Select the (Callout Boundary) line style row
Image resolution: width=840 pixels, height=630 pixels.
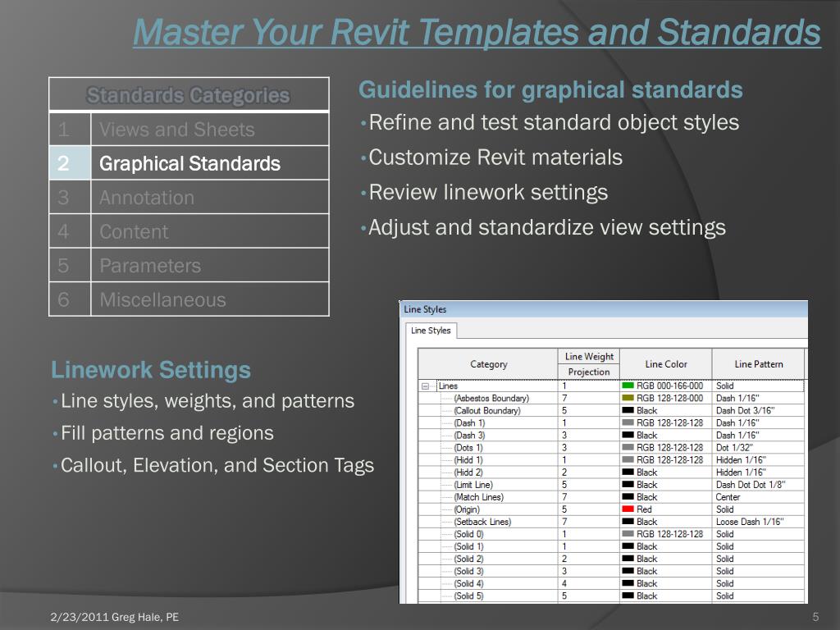tap(611, 410)
